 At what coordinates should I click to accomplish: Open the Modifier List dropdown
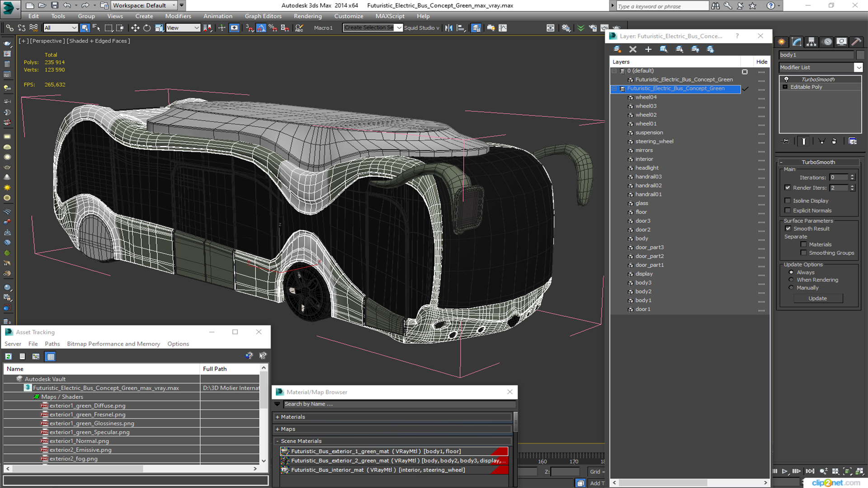(821, 67)
